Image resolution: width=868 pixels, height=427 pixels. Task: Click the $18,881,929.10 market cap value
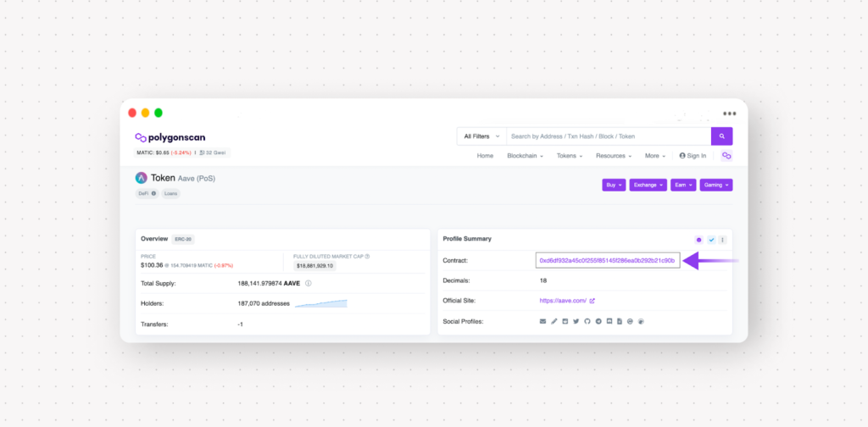[x=314, y=266]
